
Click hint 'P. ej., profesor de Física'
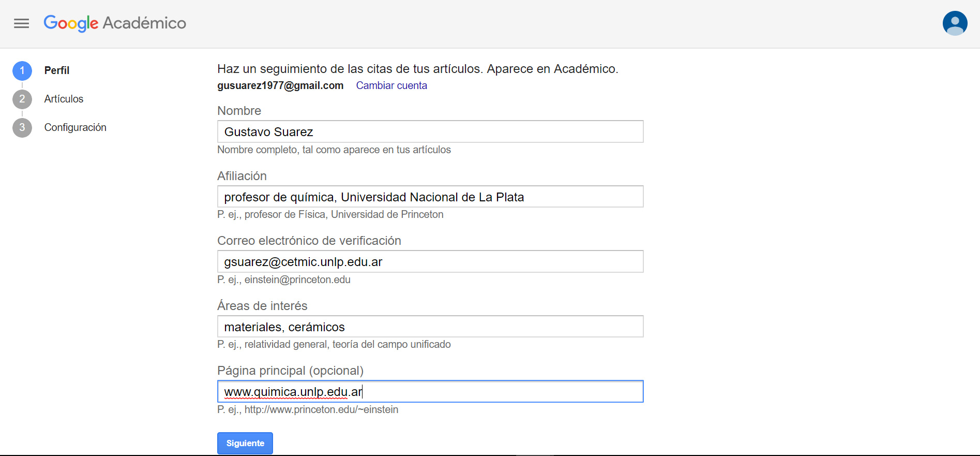pos(330,214)
